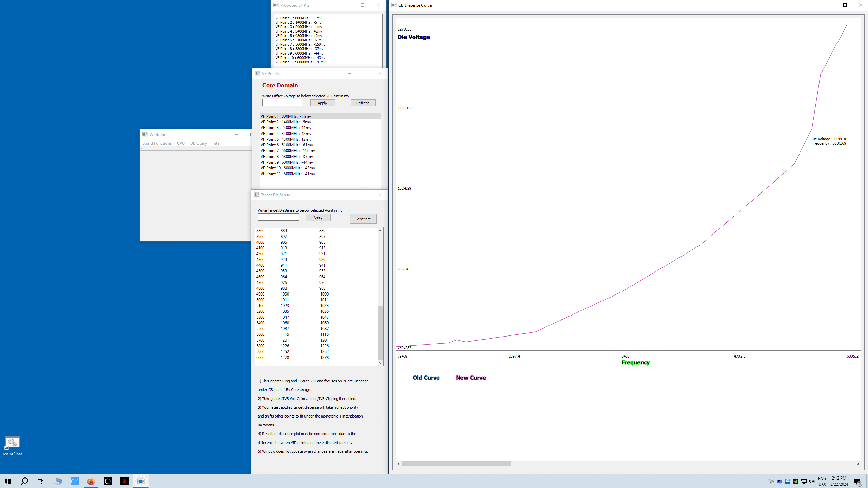868x488 pixels.
Task: Open the notification center icon
Action: (857, 481)
